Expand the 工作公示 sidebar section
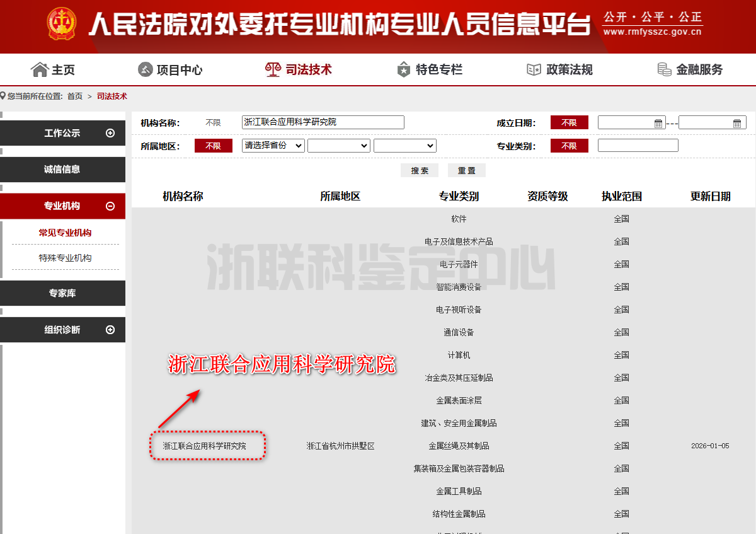The width and height of the screenshot is (756, 534). pyautogui.click(x=110, y=133)
